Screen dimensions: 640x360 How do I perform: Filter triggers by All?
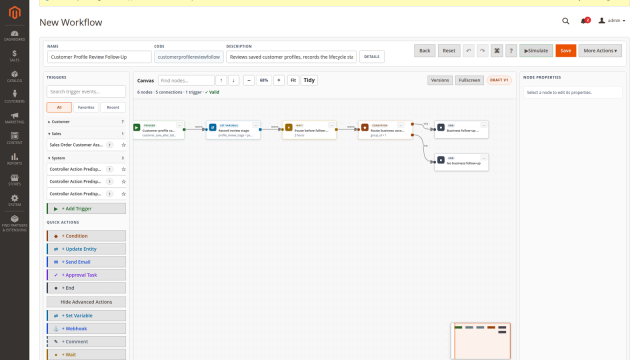59,107
